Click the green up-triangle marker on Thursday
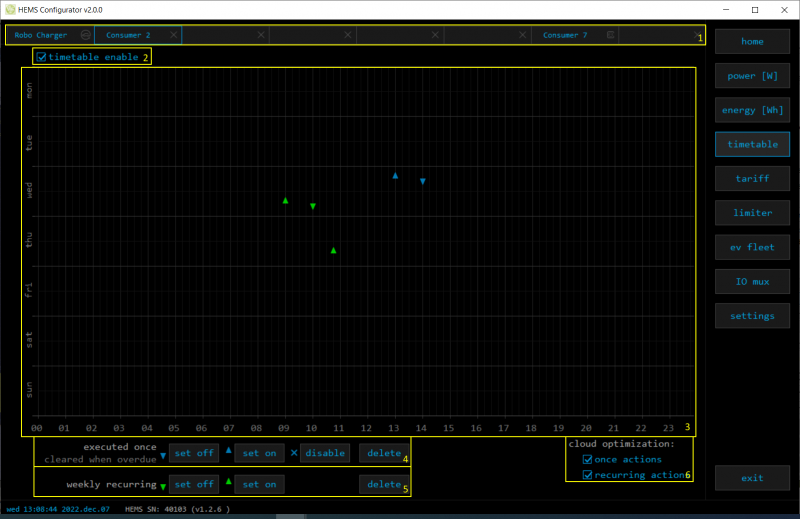The height and width of the screenshot is (519, 800). pos(333,250)
